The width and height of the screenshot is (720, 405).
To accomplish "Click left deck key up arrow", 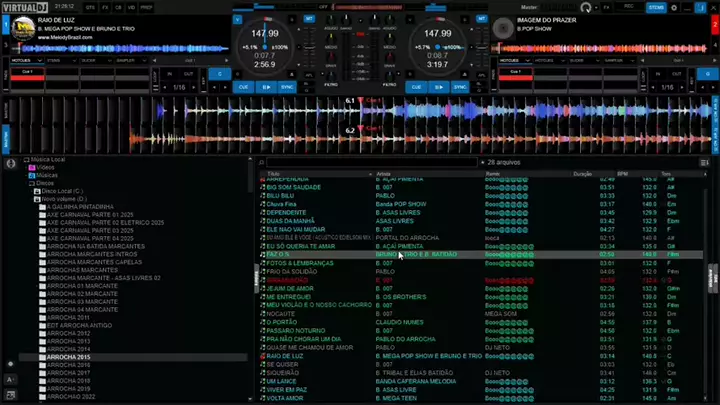I will pos(225,87).
